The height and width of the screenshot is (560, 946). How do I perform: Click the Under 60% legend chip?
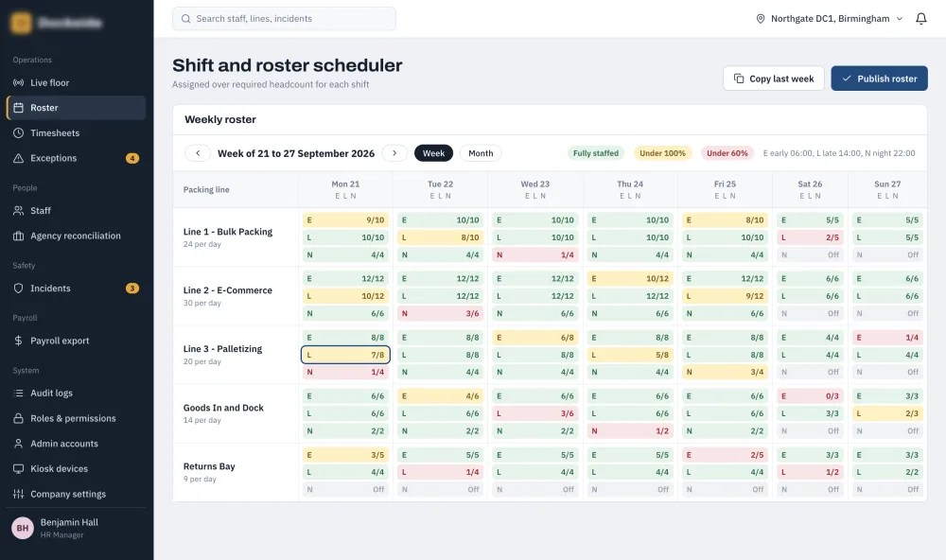pos(727,153)
